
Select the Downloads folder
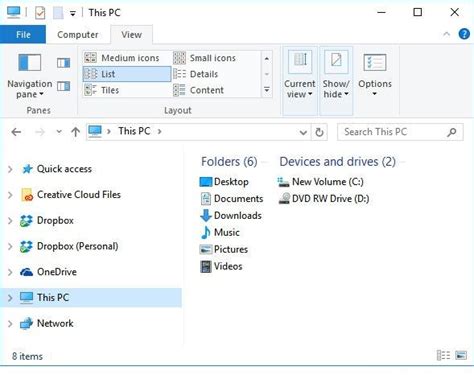click(231, 216)
